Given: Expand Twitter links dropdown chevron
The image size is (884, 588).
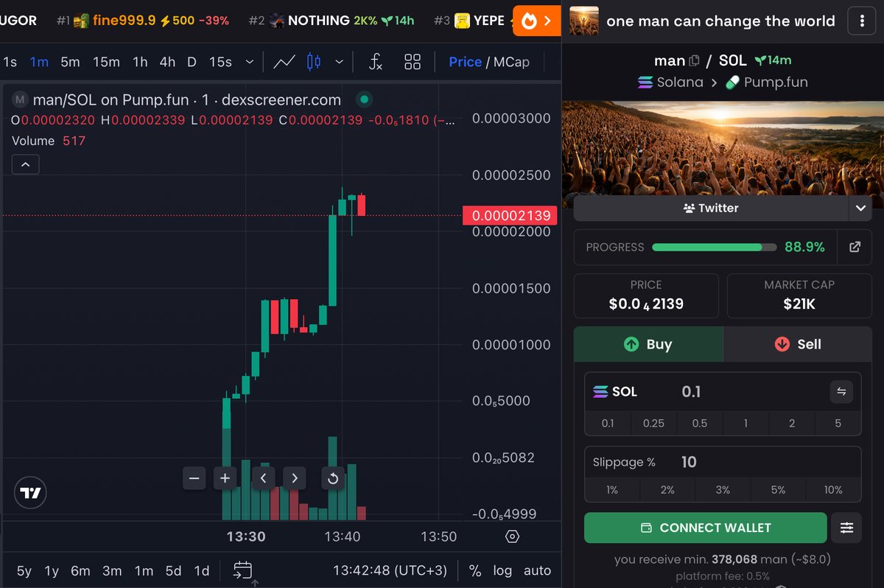Looking at the screenshot, I should click(x=860, y=208).
